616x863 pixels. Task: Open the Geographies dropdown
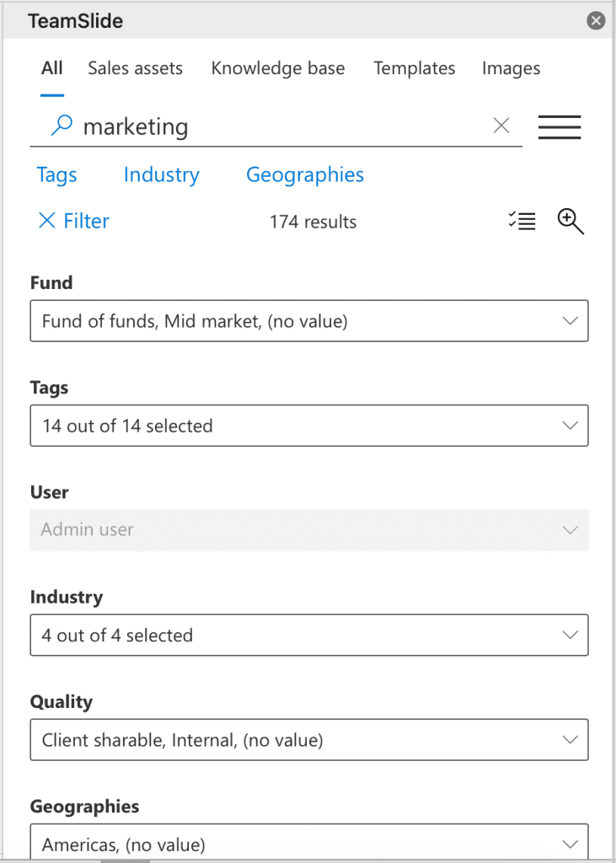click(x=309, y=843)
